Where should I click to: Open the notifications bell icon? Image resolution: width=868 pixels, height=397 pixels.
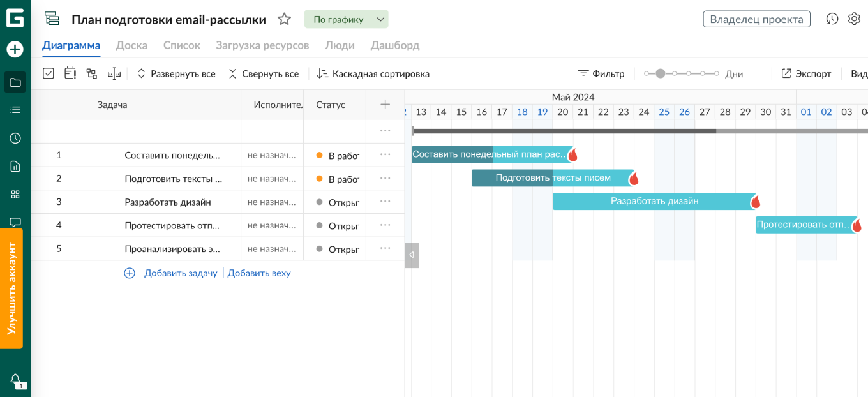click(15, 380)
